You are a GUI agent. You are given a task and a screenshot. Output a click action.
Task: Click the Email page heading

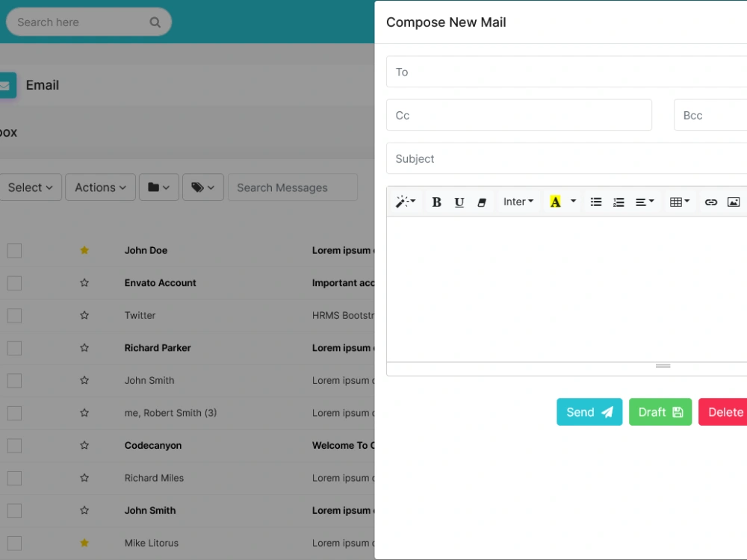click(x=43, y=85)
